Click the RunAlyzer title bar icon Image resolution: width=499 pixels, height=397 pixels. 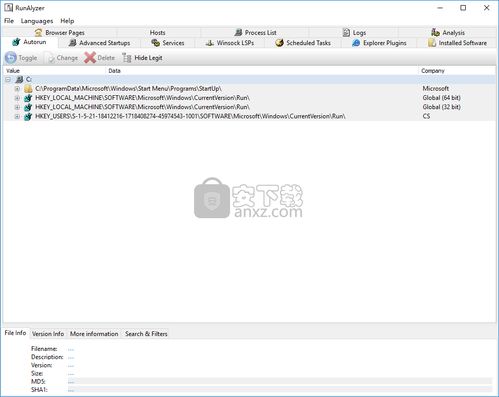point(8,7)
